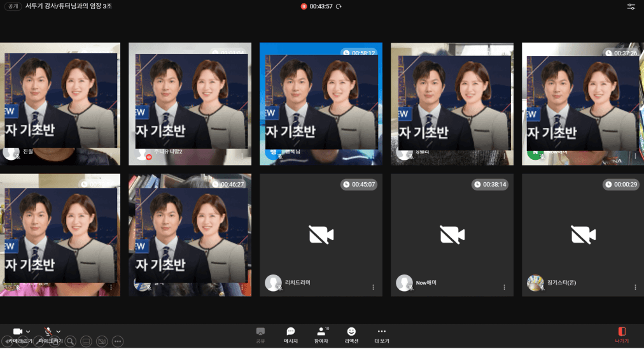
Task: Click the 징기스타(폰) profile avatar
Action: [535, 282]
